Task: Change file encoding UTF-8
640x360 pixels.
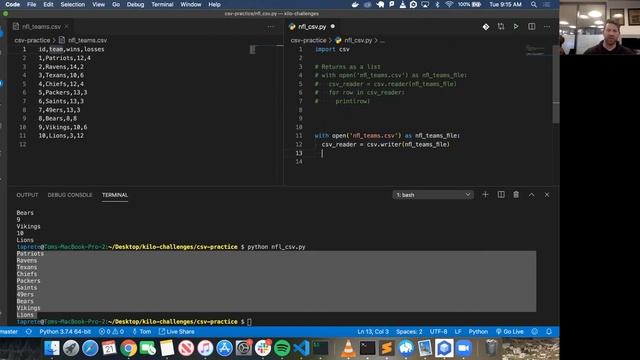Action: tap(438, 331)
